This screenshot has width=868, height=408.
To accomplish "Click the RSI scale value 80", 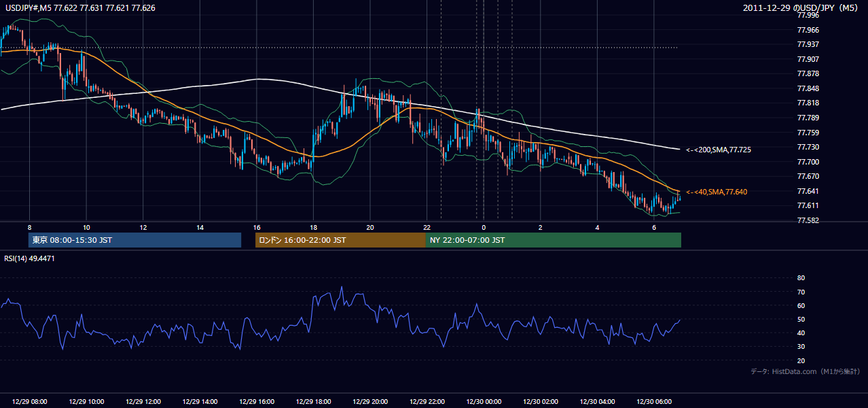I will 801,278.
